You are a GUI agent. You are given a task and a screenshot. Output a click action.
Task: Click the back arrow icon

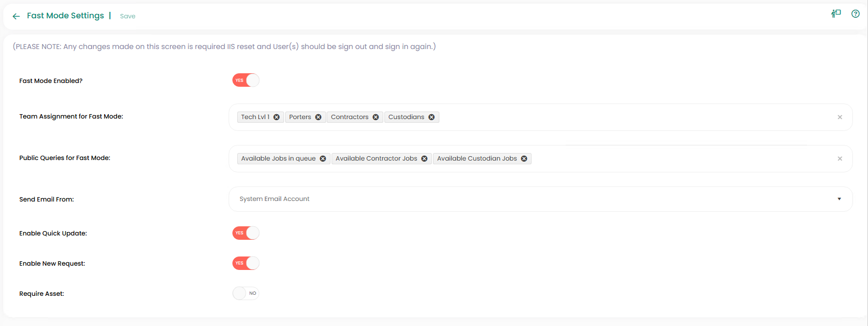pos(16,16)
